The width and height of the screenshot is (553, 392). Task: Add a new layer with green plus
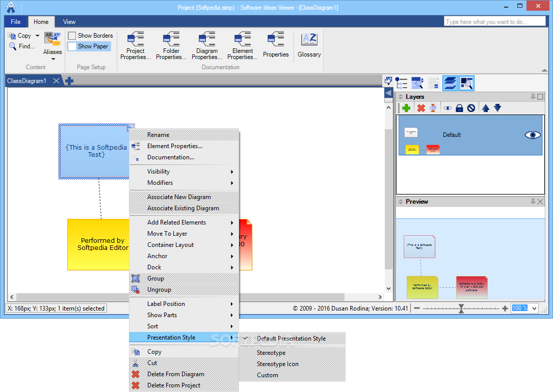pyautogui.click(x=406, y=108)
